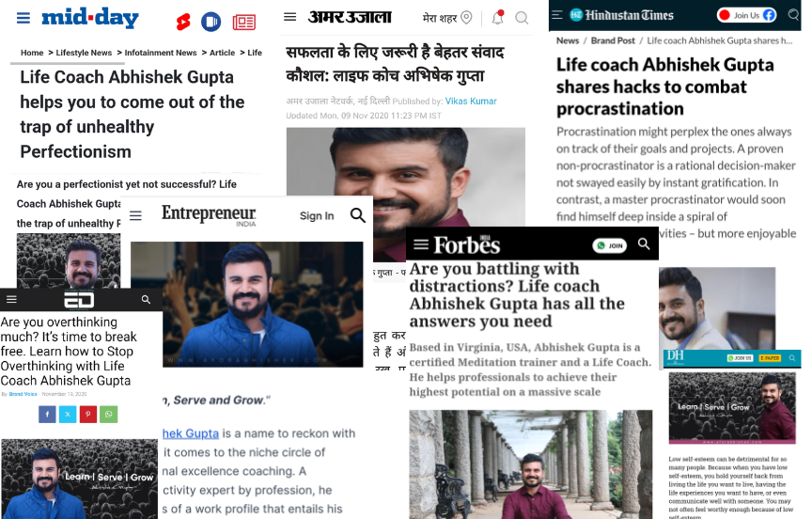
Task: Click the Forbes India search icon
Action: point(644,244)
